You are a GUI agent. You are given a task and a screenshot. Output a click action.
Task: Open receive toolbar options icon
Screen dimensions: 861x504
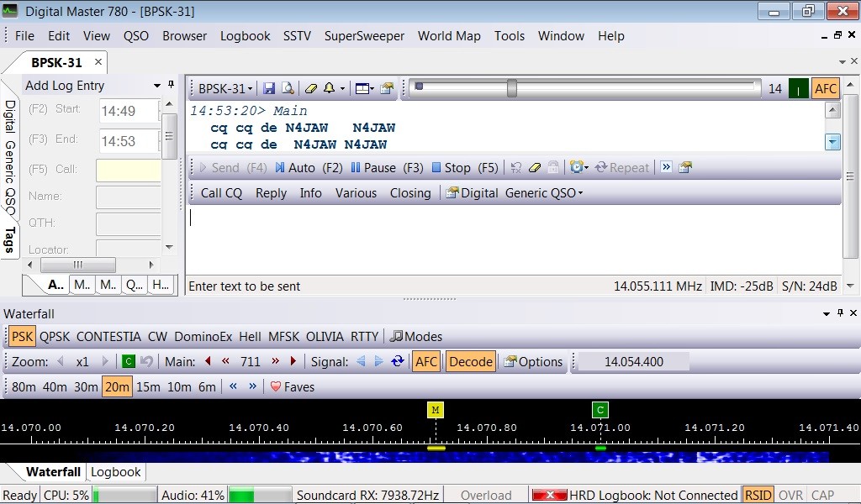click(387, 88)
